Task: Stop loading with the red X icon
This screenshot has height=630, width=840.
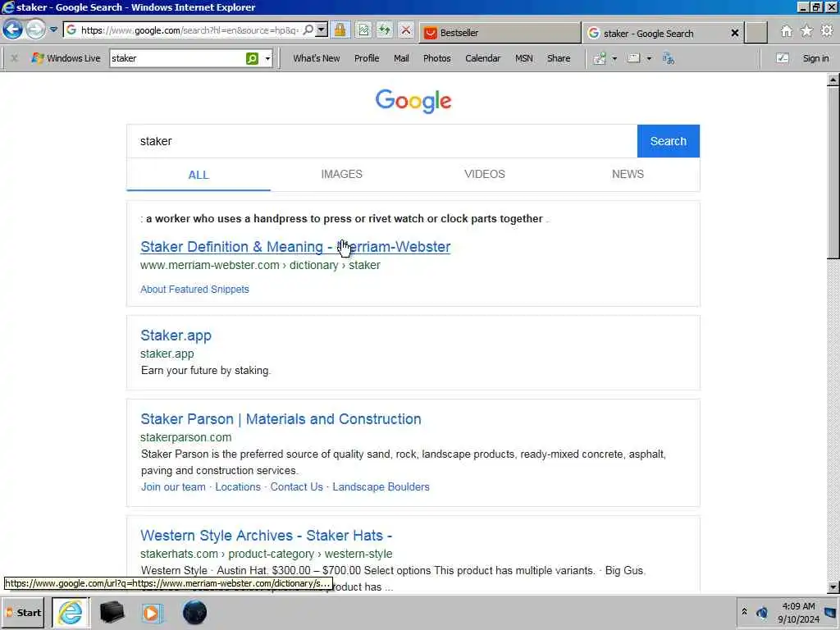Action: (x=406, y=30)
